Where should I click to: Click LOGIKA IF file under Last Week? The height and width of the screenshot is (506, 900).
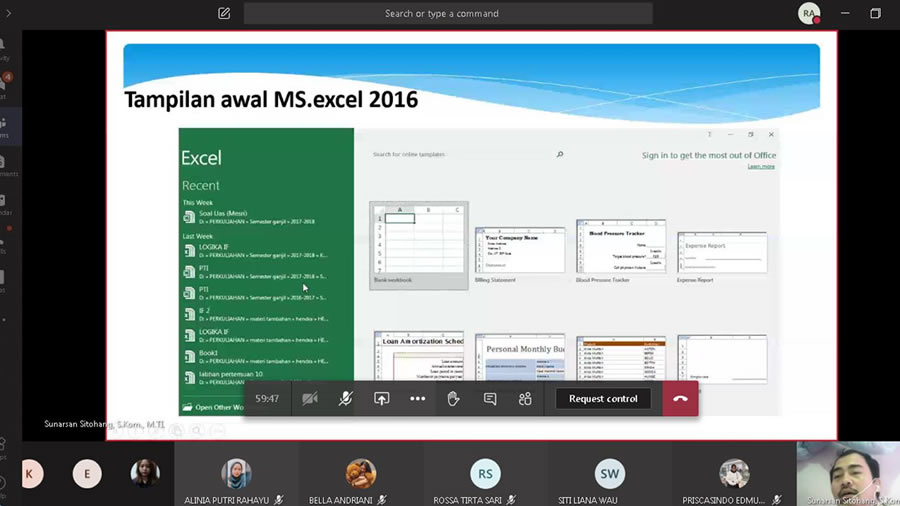pos(255,251)
